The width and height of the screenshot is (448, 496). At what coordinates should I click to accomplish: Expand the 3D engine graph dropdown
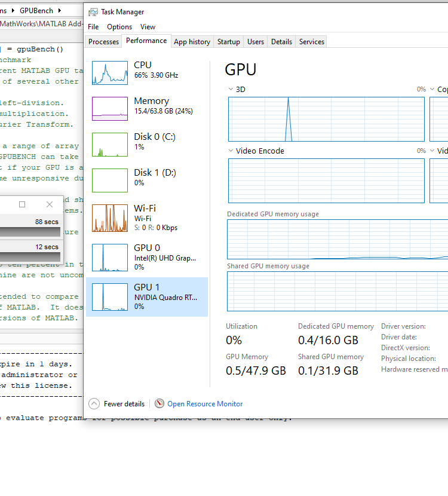point(231,90)
